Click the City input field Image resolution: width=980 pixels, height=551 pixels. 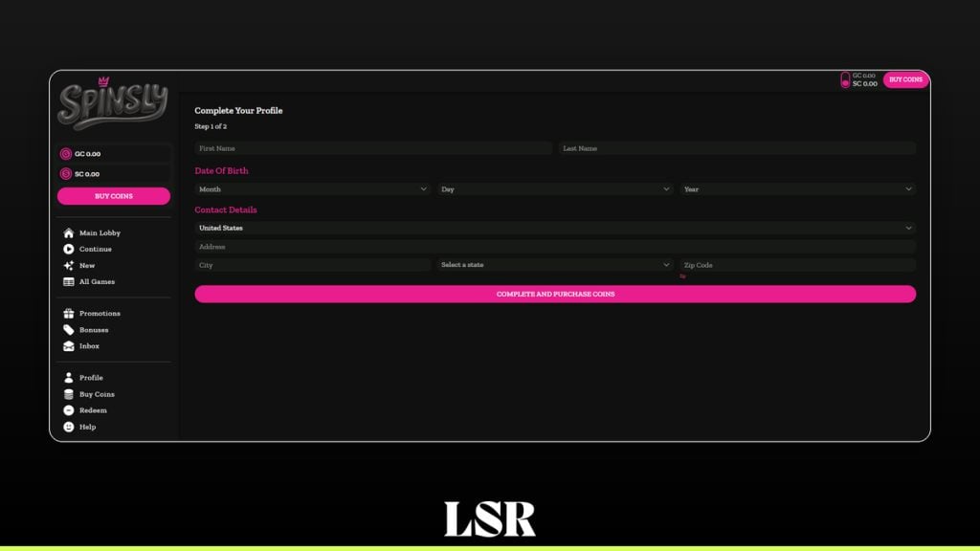click(313, 265)
